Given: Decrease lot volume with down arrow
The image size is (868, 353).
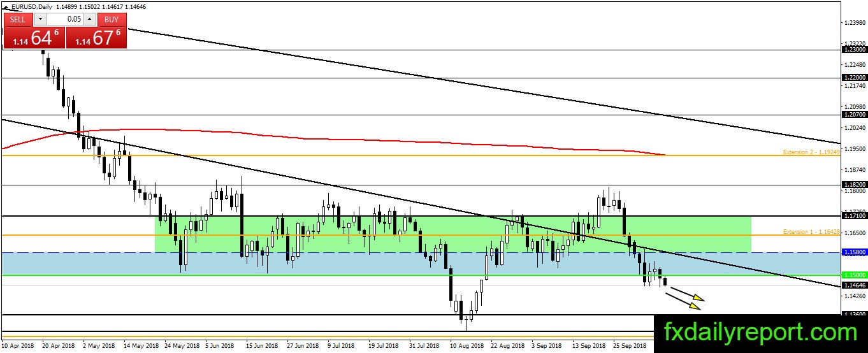Looking at the screenshot, I should click(40, 19).
